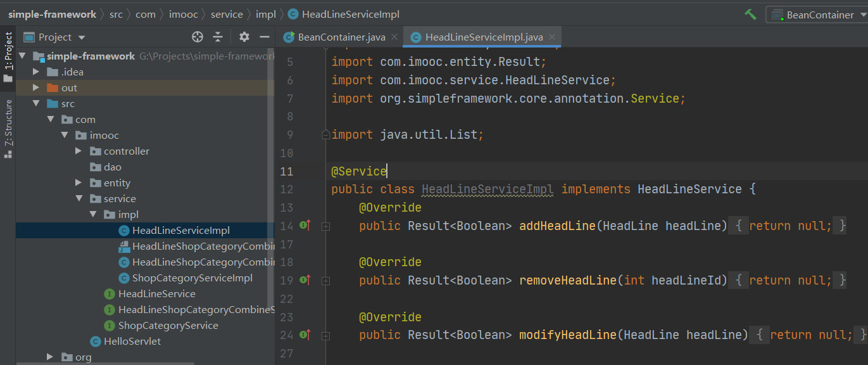Open the BeanContainer run configuration dropdown
Viewport: 868px width, 365px height.
click(x=816, y=15)
